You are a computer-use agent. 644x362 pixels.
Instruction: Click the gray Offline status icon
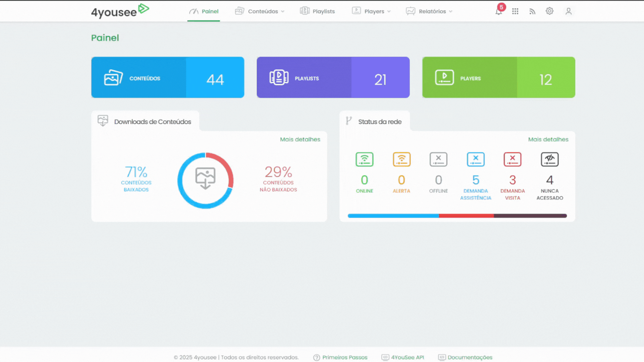click(438, 159)
